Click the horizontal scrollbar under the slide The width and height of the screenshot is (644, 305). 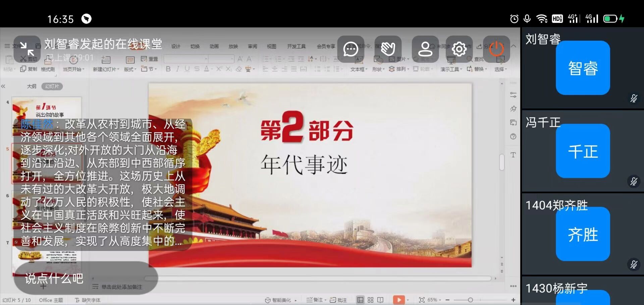(318, 278)
